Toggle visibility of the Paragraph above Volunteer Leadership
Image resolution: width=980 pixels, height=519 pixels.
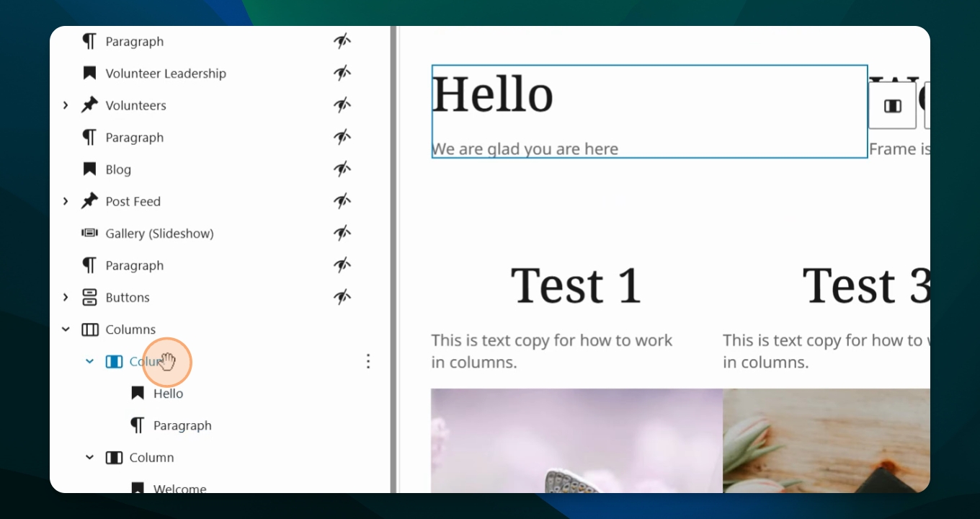(x=342, y=41)
